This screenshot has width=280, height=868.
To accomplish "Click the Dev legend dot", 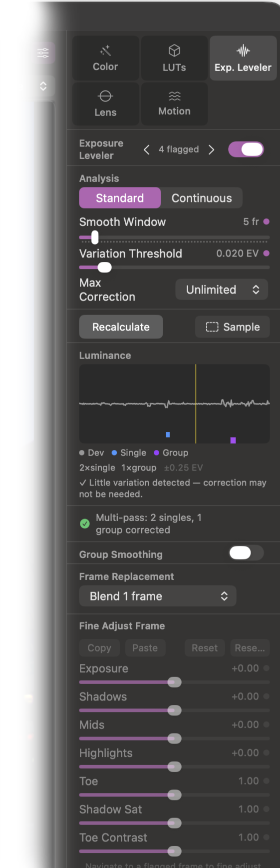I will (x=82, y=452).
